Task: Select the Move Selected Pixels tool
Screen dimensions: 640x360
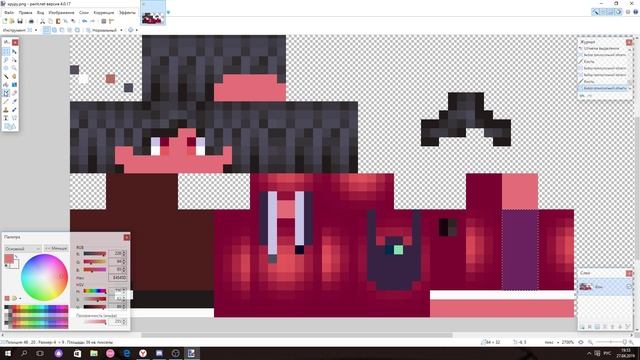Action: [x=14, y=51]
